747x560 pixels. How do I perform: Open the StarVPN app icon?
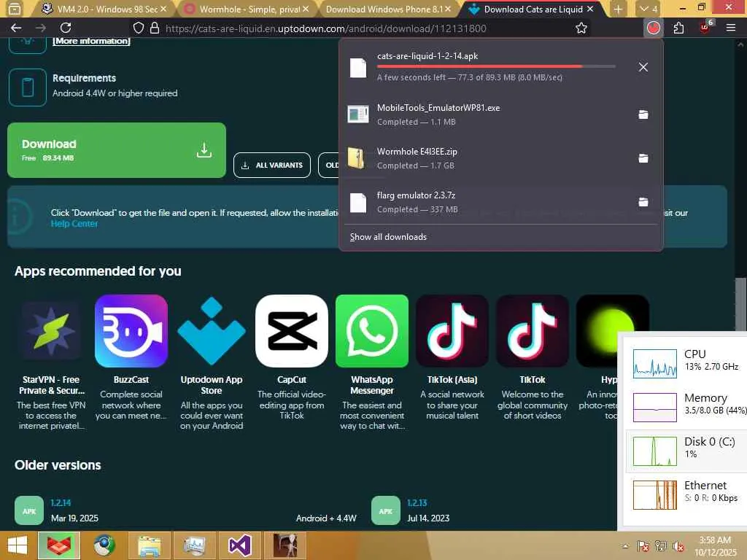[x=51, y=331]
